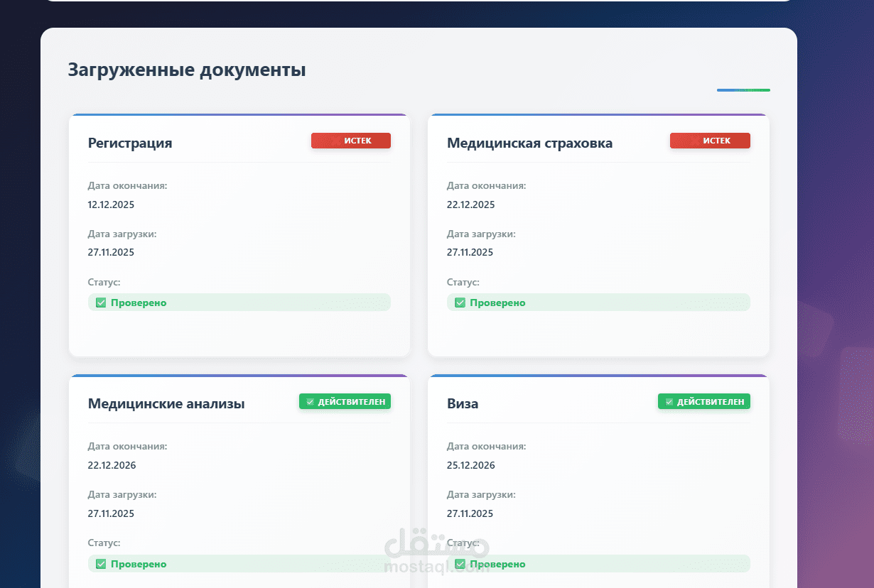This screenshot has height=588, width=874.
Task: Open the Виза card title
Action: [463, 403]
